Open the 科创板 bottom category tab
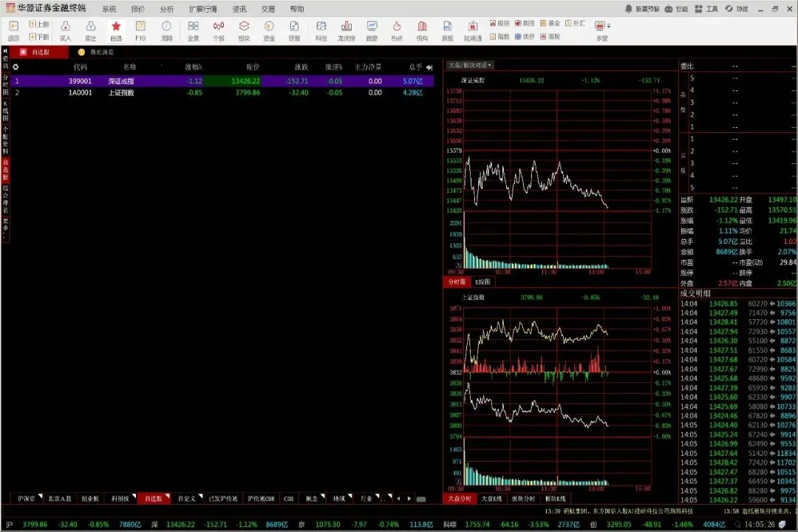 [120, 499]
